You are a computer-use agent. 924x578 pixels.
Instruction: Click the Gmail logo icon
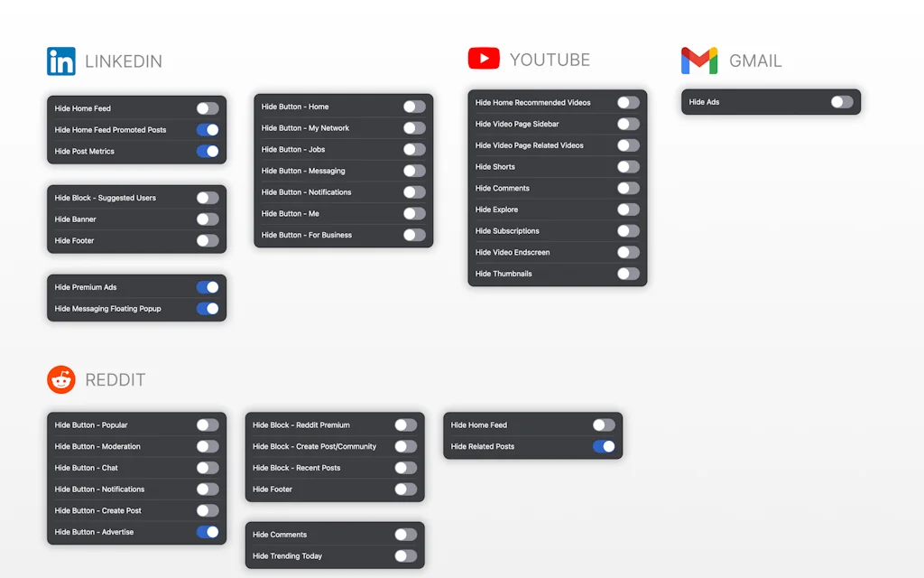[x=699, y=61]
